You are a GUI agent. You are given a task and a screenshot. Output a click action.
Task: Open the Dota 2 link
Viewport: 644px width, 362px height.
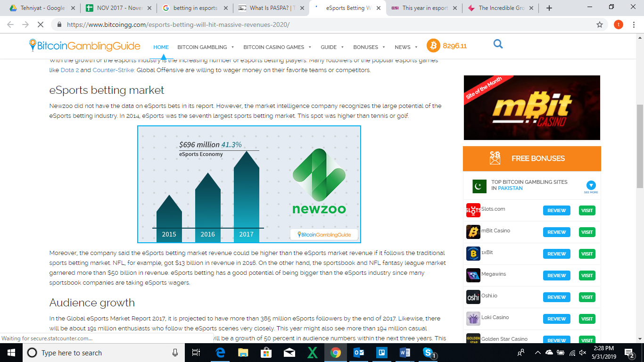pyautogui.click(x=70, y=70)
